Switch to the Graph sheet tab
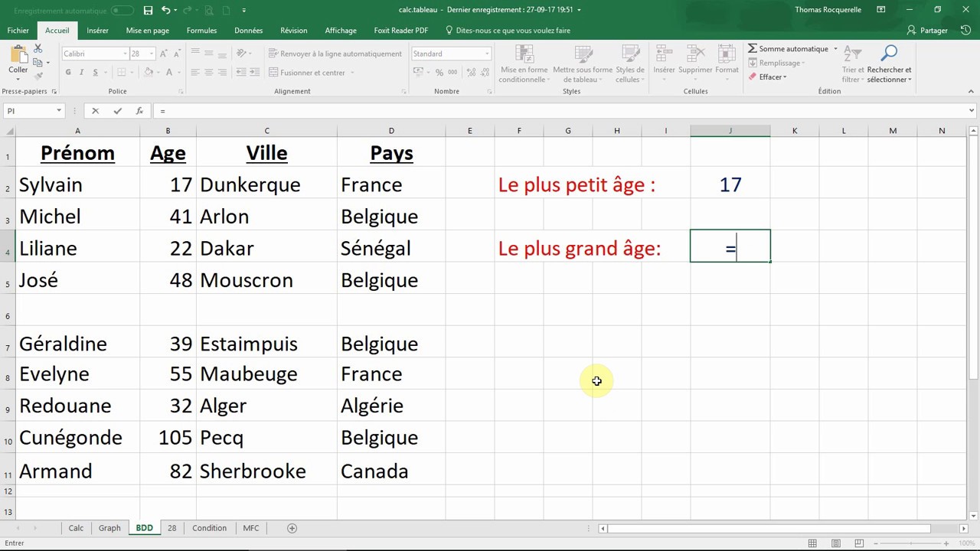 (109, 528)
